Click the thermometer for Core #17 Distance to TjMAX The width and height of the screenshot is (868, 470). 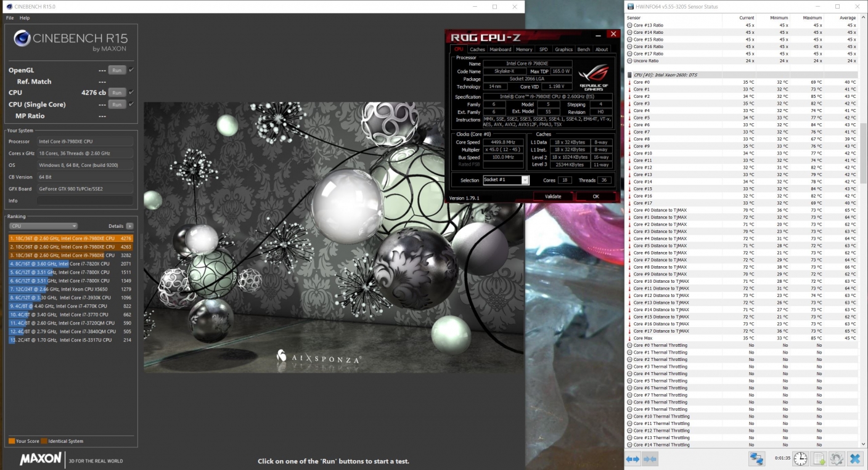(629, 331)
